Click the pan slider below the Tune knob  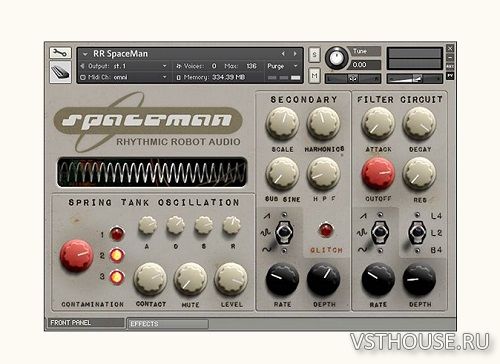[x=353, y=79]
